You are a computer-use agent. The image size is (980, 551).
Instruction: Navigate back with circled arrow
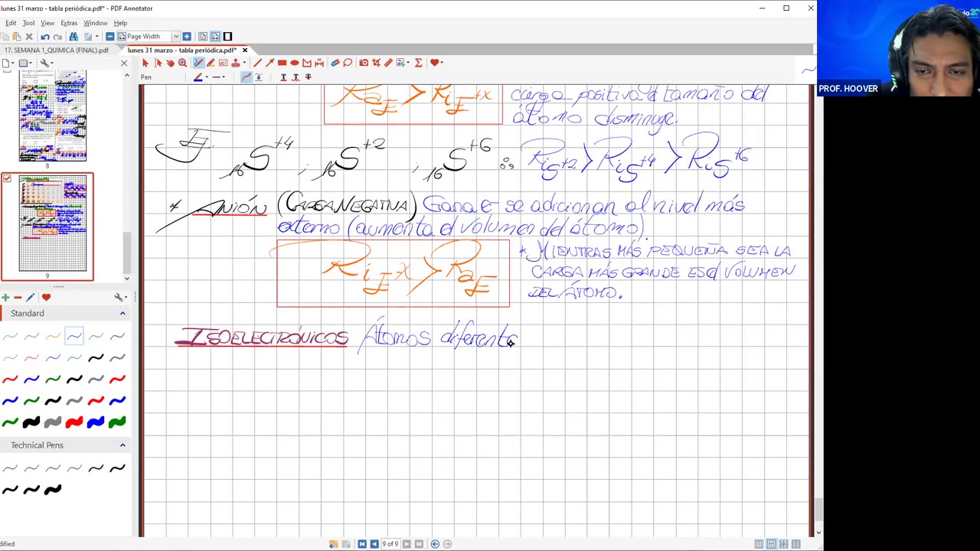[x=435, y=544]
